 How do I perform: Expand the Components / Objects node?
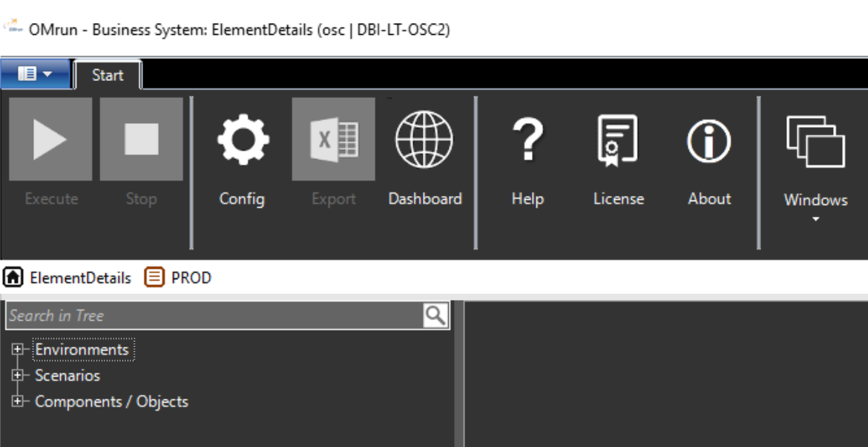[x=17, y=401]
